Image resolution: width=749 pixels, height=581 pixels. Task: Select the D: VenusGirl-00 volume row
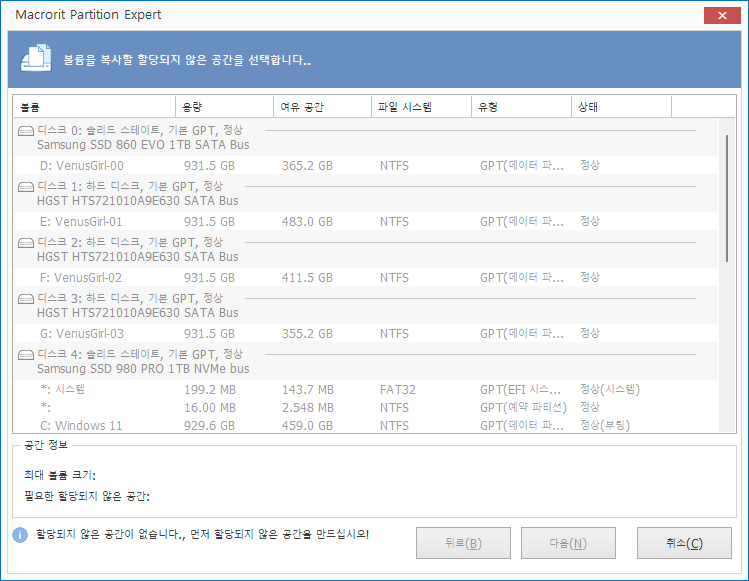coord(366,166)
